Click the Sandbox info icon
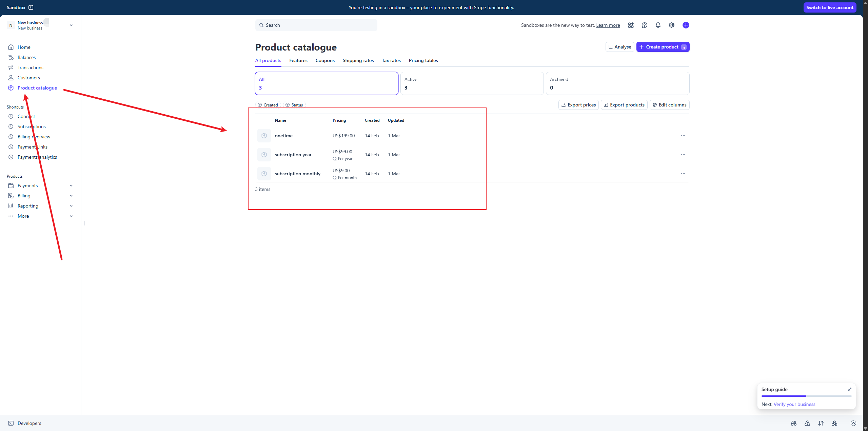The height and width of the screenshot is (431, 868). (31, 7)
